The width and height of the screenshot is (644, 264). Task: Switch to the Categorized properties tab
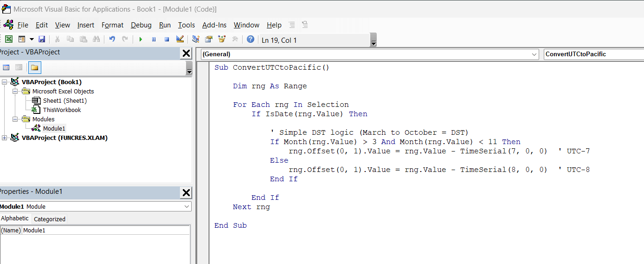click(50, 219)
